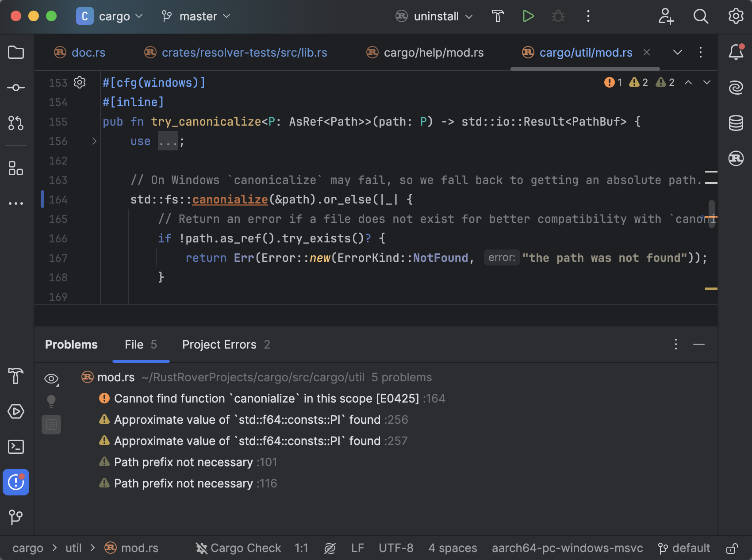Open the Search everywhere magnifier icon
The height and width of the screenshot is (560, 752).
[701, 16]
